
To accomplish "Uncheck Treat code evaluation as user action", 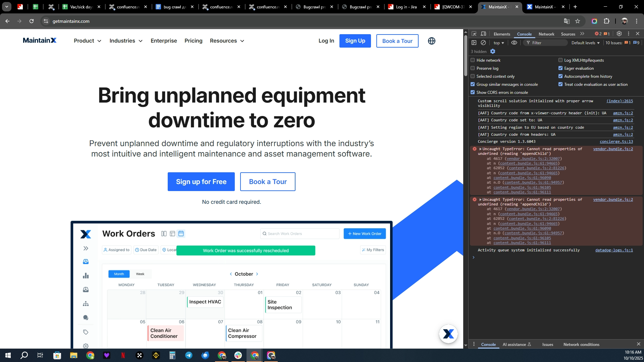I will [x=560, y=84].
